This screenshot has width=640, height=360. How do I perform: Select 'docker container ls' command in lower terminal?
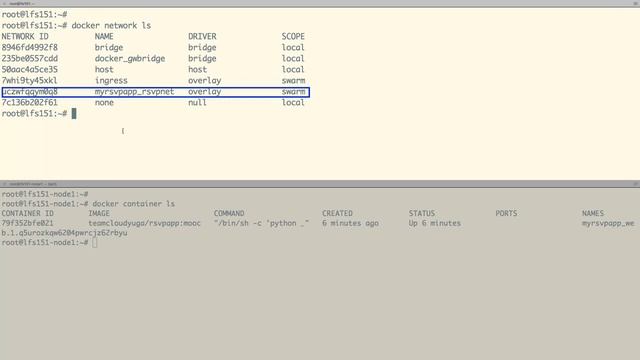point(133,204)
